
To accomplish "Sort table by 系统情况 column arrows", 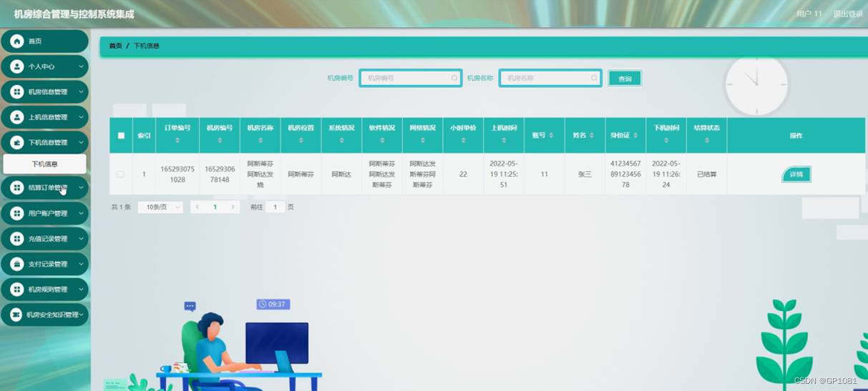I will point(341,140).
